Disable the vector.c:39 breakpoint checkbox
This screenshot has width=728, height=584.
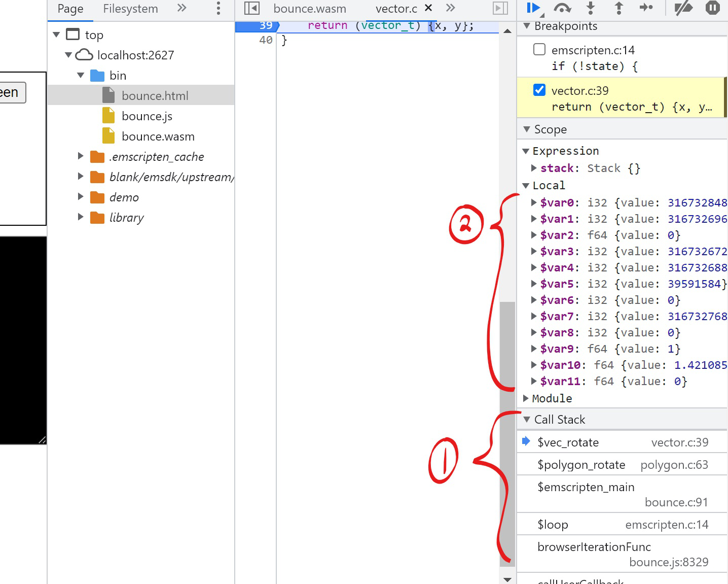(539, 90)
